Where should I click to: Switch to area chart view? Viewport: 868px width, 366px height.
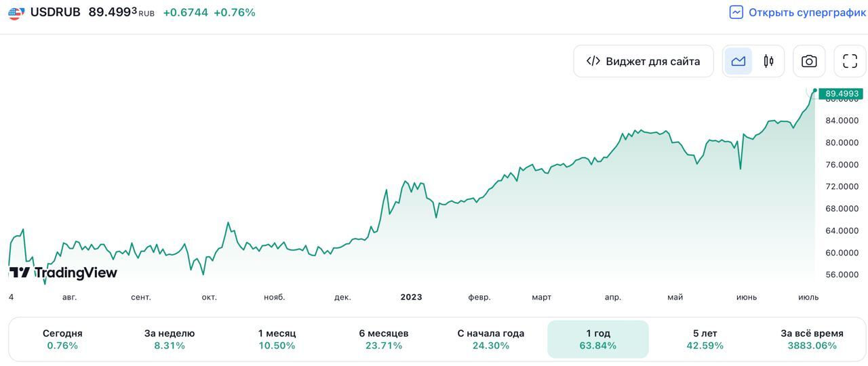pyautogui.click(x=738, y=62)
